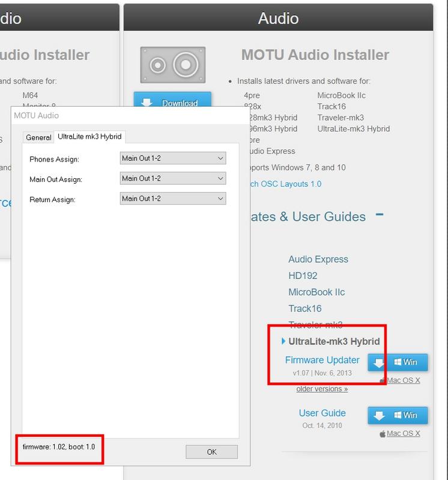Open the Main Out Assign dropdown
The height and width of the screenshot is (480, 448).
173,178
